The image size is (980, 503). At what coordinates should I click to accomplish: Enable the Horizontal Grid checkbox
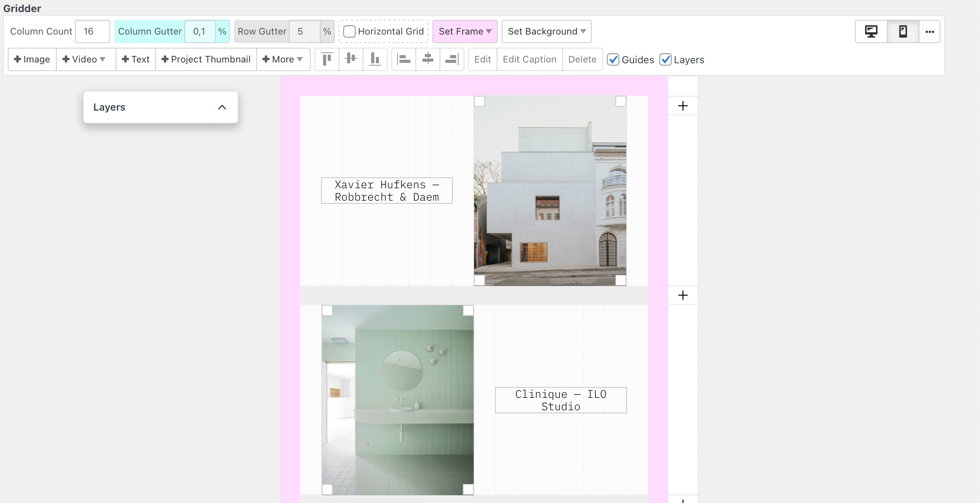[x=349, y=31]
